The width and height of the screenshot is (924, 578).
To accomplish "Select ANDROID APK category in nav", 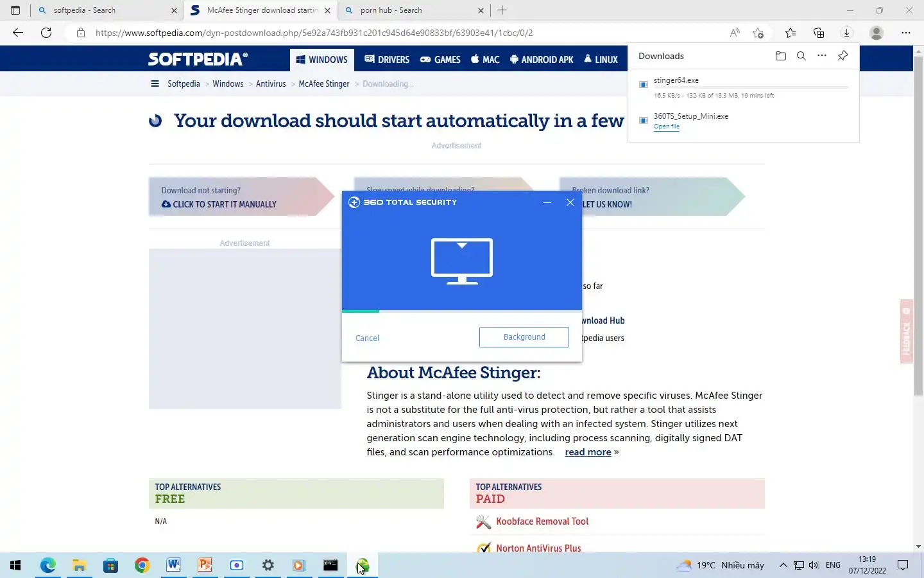I will (x=542, y=60).
